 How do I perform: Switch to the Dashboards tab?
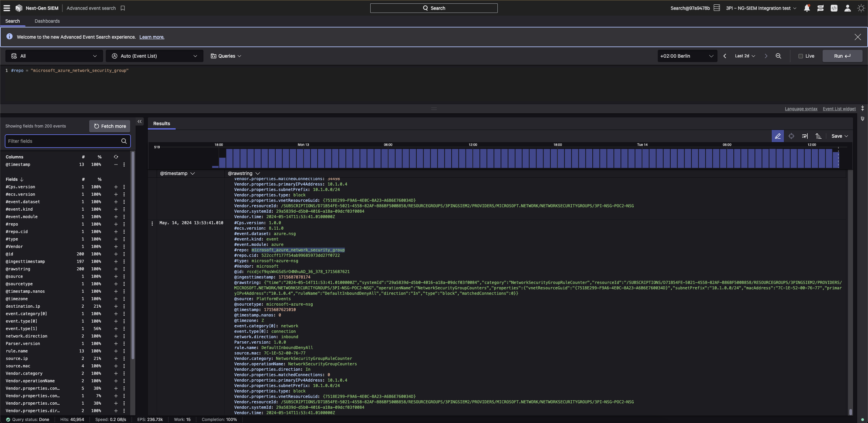(x=47, y=21)
